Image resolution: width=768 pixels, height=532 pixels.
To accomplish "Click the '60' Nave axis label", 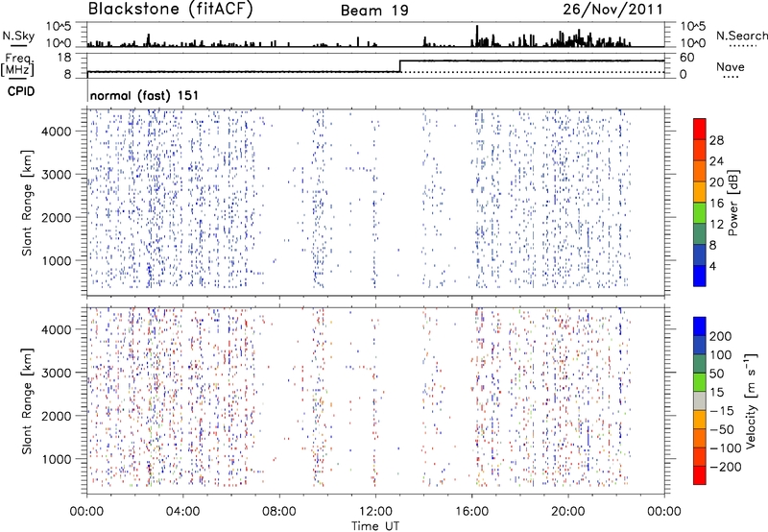I will [687, 58].
